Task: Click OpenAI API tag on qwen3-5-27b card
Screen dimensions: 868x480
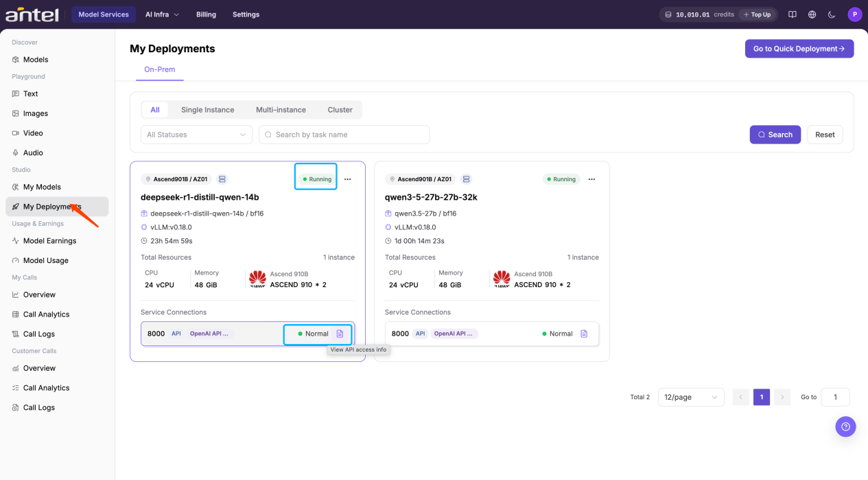Action: pos(454,334)
